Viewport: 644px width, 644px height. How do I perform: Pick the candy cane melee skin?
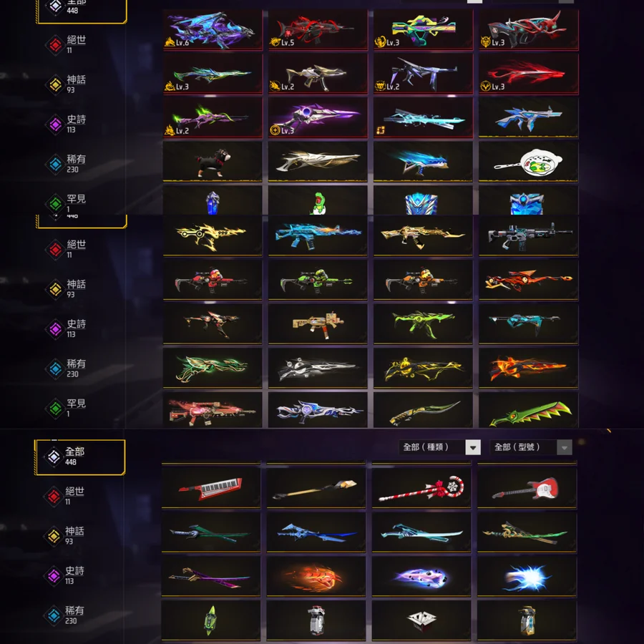[x=421, y=487]
